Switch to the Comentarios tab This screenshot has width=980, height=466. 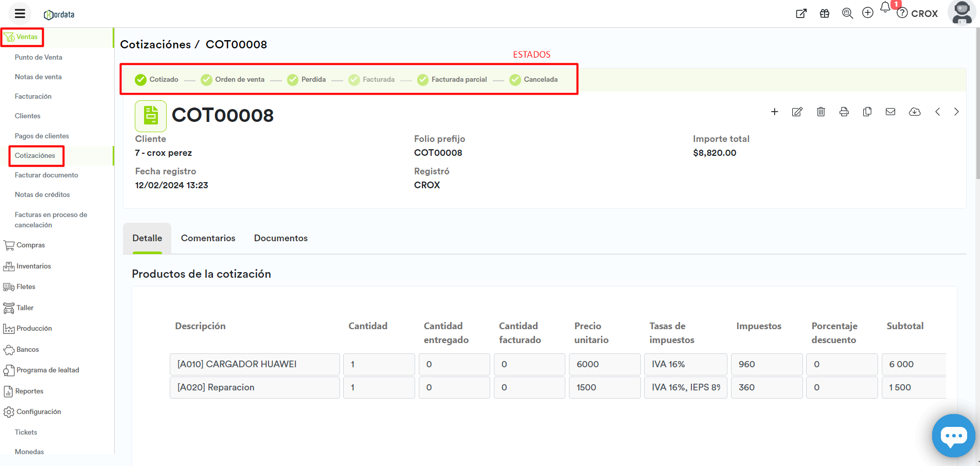pyautogui.click(x=208, y=238)
